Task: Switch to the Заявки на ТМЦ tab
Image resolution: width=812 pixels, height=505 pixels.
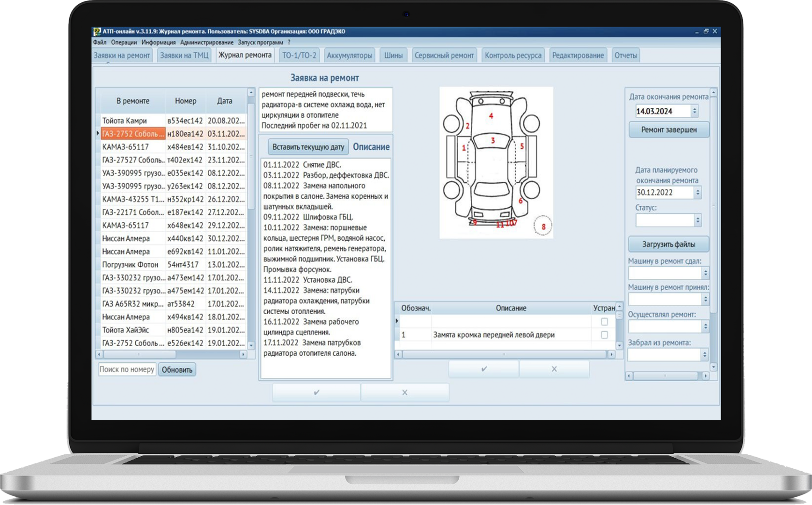Action: coord(184,55)
